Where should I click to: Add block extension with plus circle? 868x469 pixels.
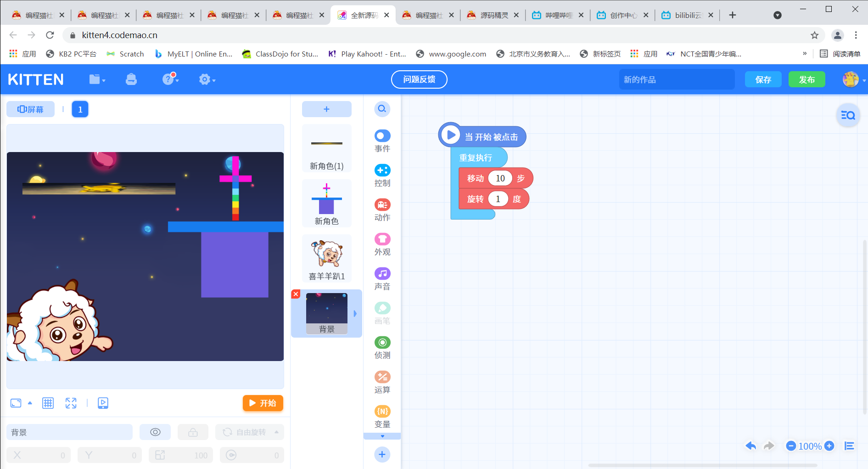pos(382,454)
